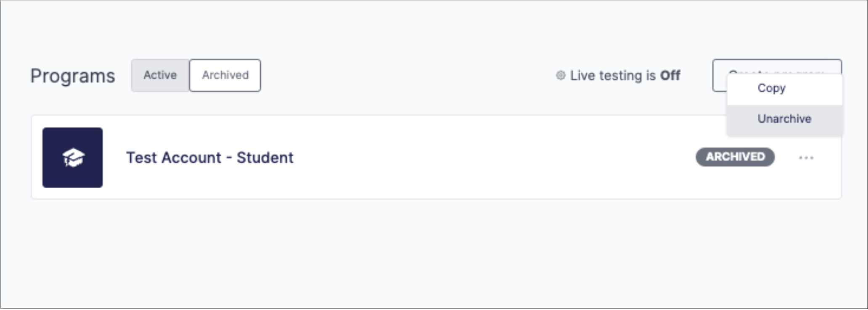The width and height of the screenshot is (868, 310).
Task: Switch to the Active programs tab
Action: pyautogui.click(x=160, y=75)
